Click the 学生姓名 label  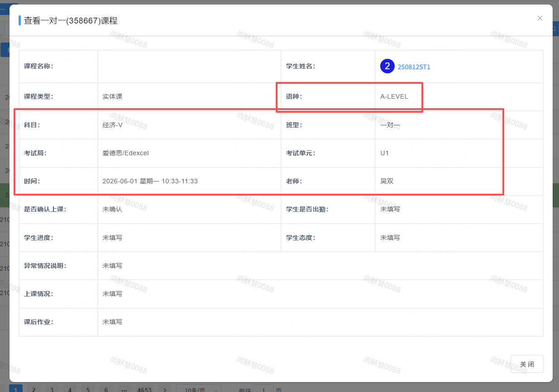pyautogui.click(x=301, y=66)
